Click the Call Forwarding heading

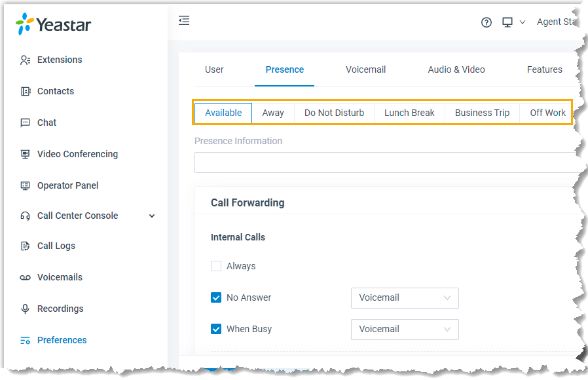tap(248, 203)
